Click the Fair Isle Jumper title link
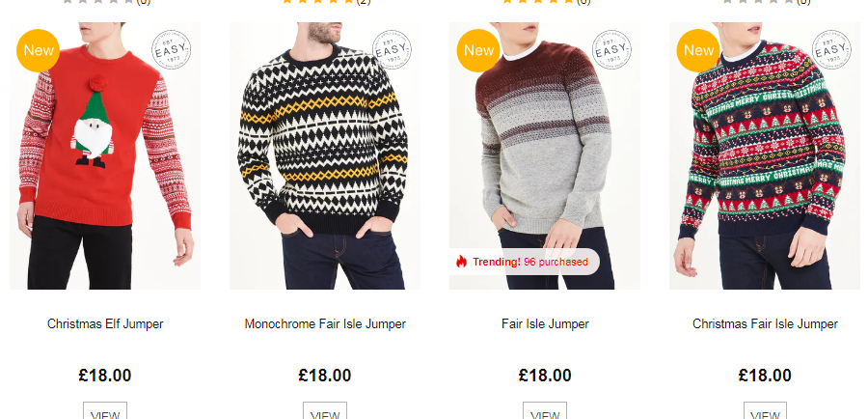The image size is (868, 419). 545,323
